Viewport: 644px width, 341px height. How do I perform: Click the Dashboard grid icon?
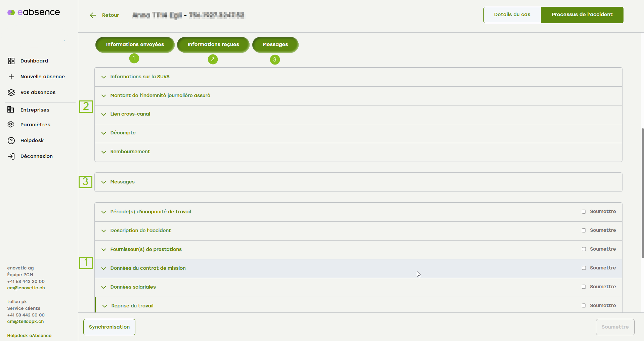pos(11,61)
